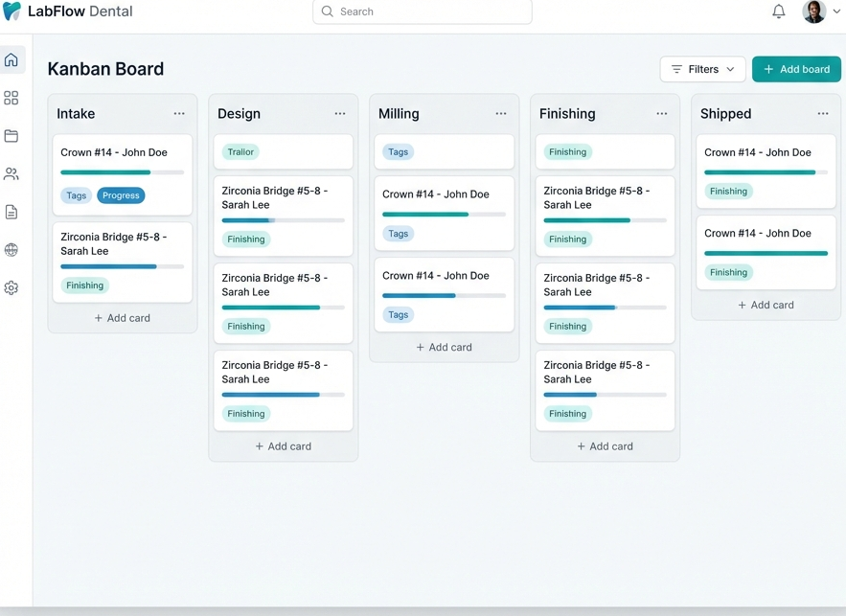The width and height of the screenshot is (846, 616).
Task: Open the settings gear icon in the sidebar
Action: [x=11, y=287]
